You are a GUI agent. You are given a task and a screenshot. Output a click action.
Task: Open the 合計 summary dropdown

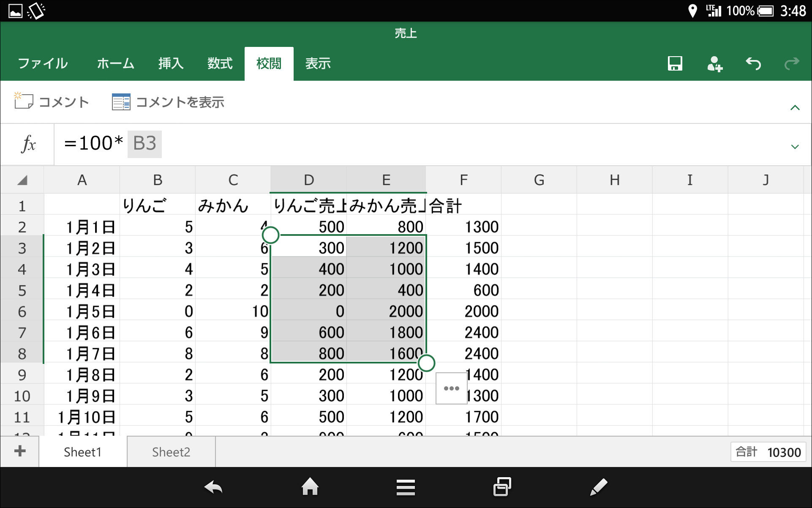[768, 452]
